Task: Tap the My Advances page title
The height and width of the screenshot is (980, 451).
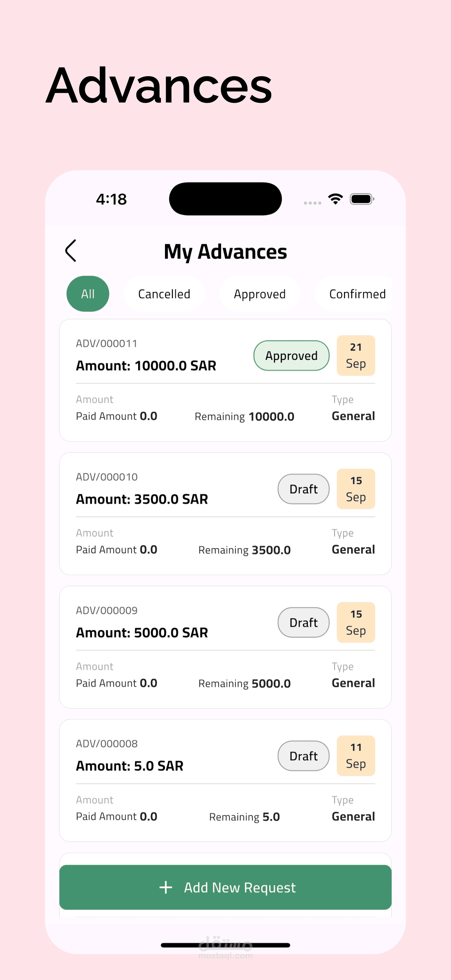Action: (x=225, y=252)
